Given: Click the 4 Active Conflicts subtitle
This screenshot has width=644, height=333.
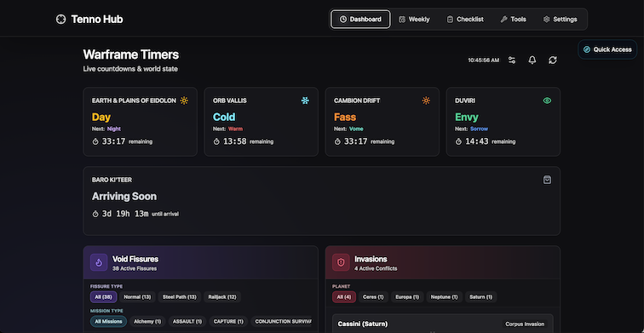Looking at the screenshot, I should tap(376, 268).
